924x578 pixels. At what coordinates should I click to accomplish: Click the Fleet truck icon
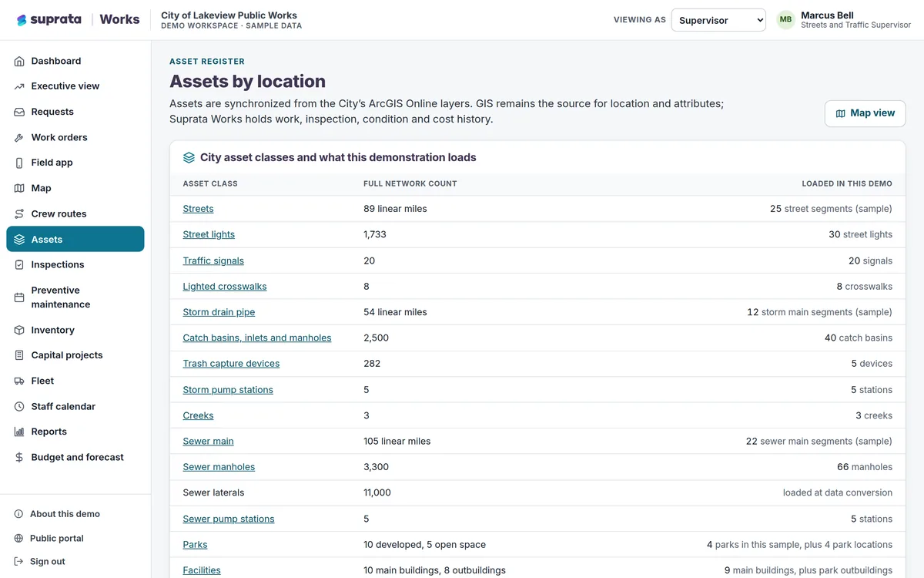coord(19,381)
